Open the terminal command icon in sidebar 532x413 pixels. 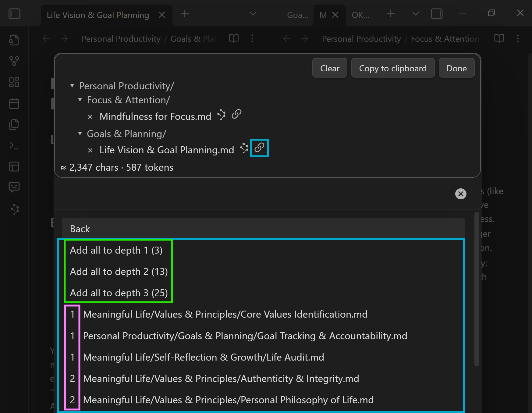point(14,145)
